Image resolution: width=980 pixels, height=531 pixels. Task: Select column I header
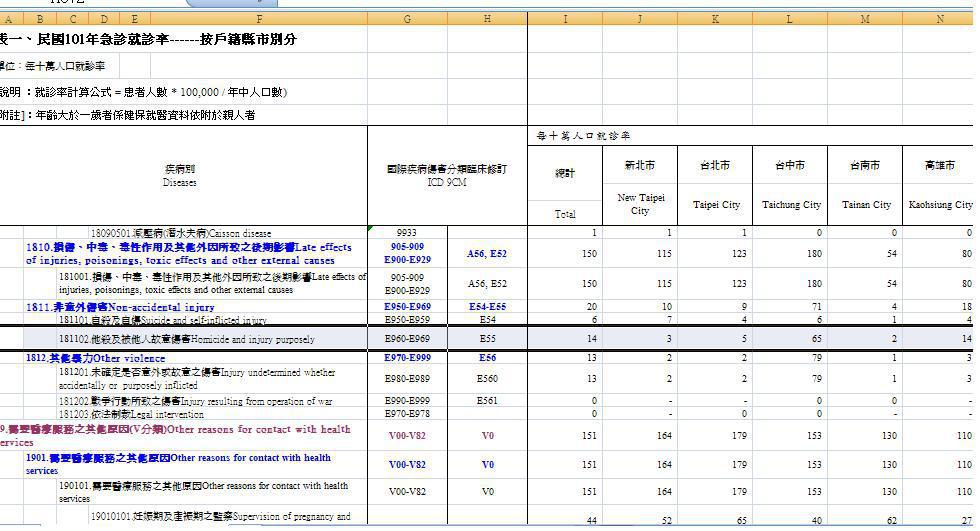tap(565, 19)
